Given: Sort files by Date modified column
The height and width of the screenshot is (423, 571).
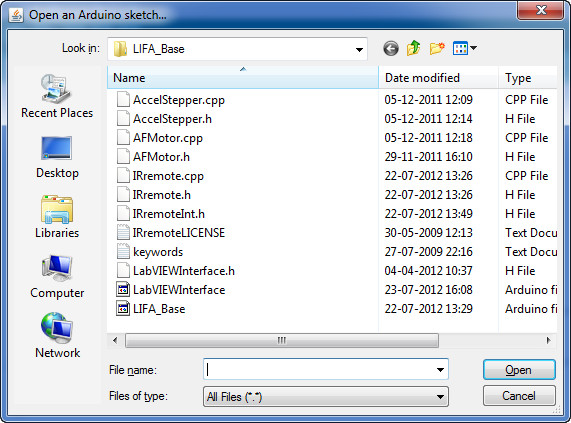Looking at the screenshot, I should pos(438,78).
